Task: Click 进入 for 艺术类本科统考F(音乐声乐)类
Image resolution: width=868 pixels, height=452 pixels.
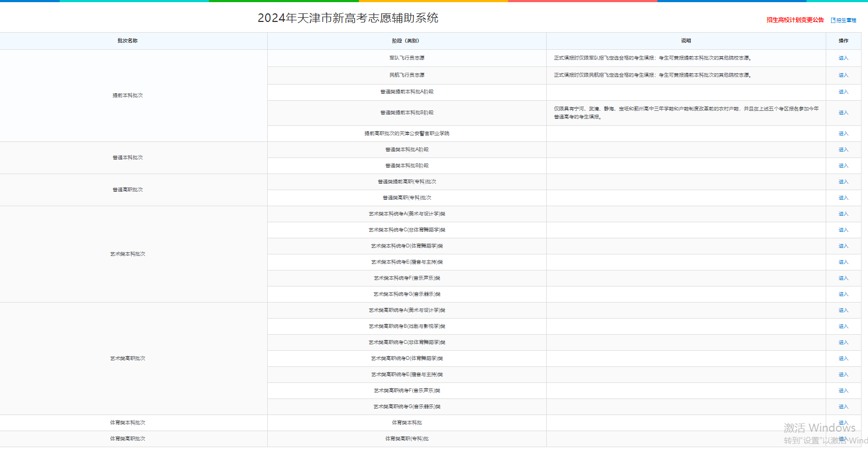Action: (x=843, y=278)
